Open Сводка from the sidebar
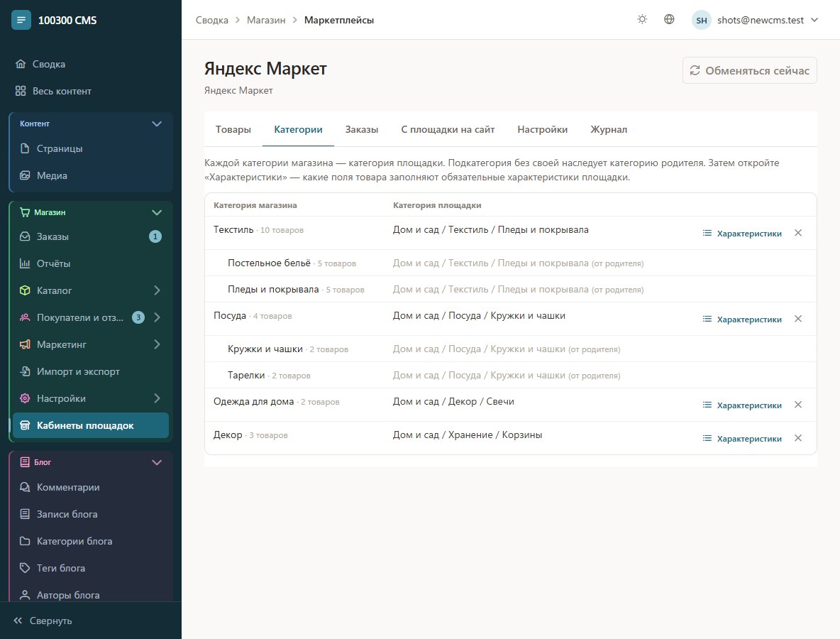Screen dimensions: 840x639 click(x=91, y=64)
